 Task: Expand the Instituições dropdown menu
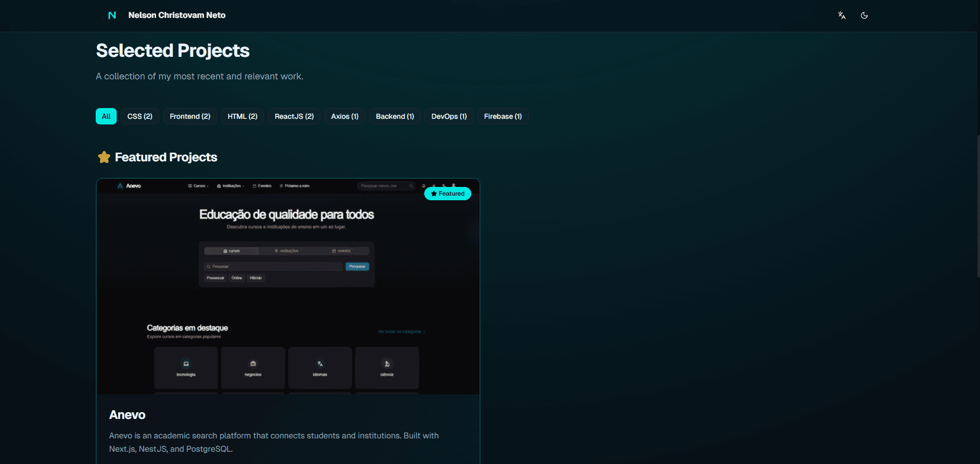[x=232, y=186]
